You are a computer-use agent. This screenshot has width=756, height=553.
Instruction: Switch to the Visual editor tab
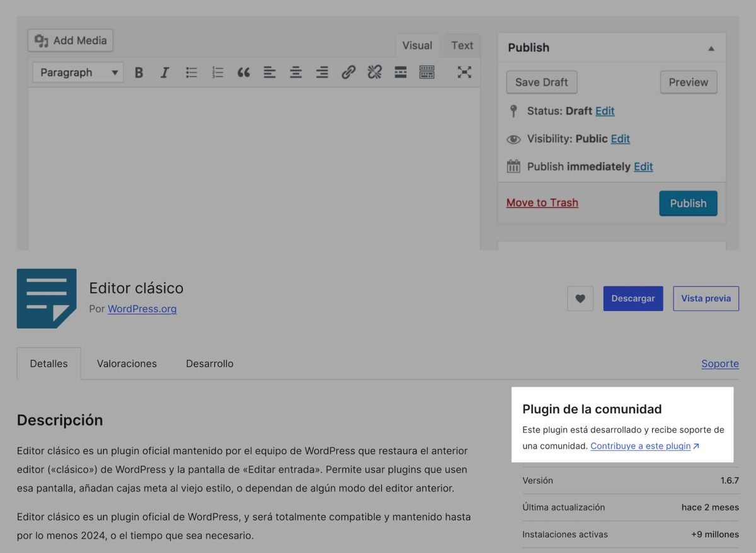(x=417, y=45)
